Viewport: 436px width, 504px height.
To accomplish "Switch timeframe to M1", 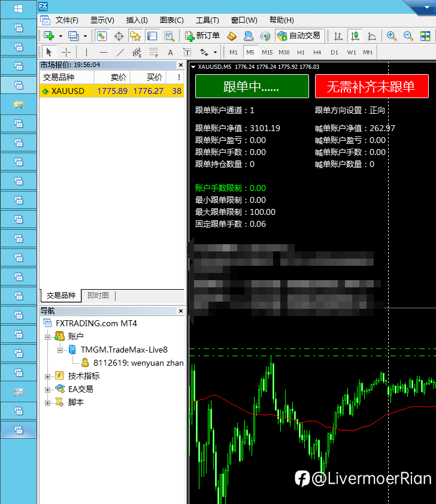I will click(234, 52).
